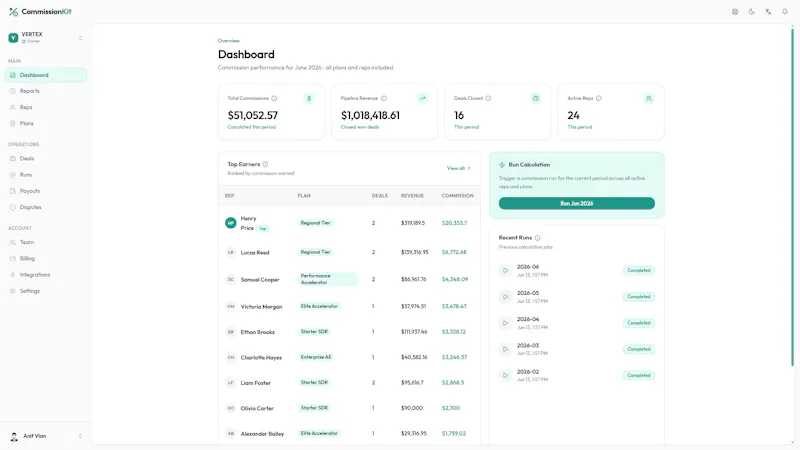Show info for Active Reps
This screenshot has height=450, width=800.
598,98
